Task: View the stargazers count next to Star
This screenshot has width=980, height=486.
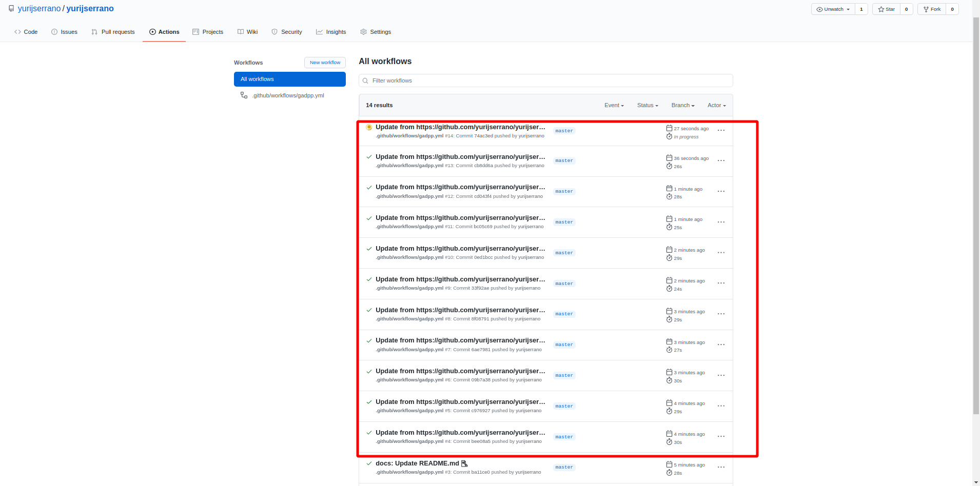Action: 907,9
